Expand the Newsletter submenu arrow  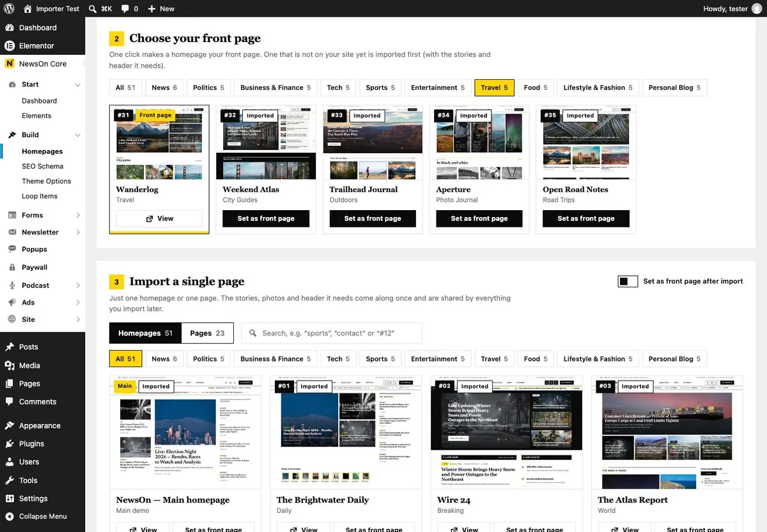pyautogui.click(x=78, y=232)
